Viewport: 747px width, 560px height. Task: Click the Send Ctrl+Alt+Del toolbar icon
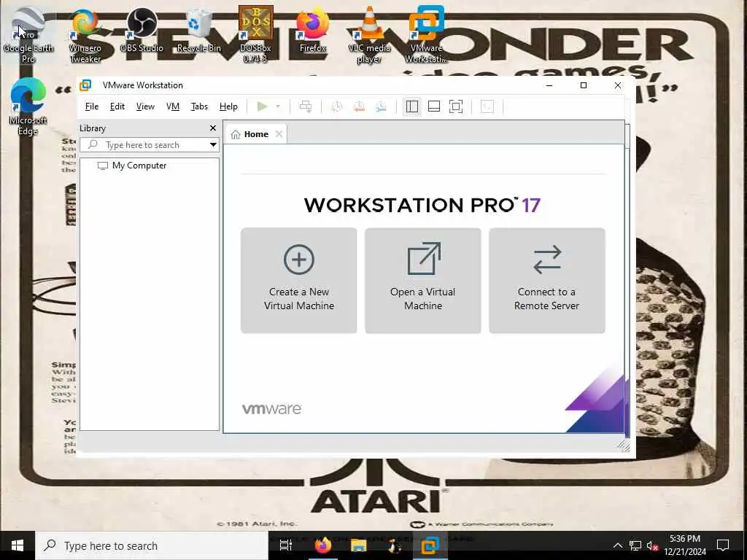point(306,106)
